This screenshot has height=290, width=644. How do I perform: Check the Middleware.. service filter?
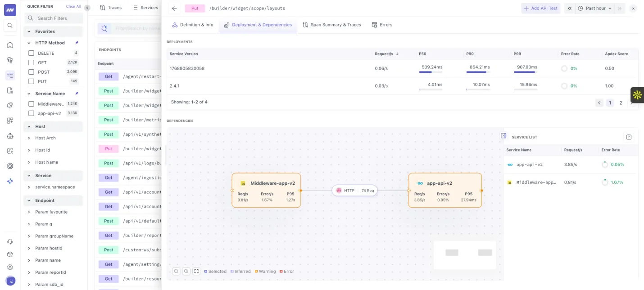pos(32,104)
